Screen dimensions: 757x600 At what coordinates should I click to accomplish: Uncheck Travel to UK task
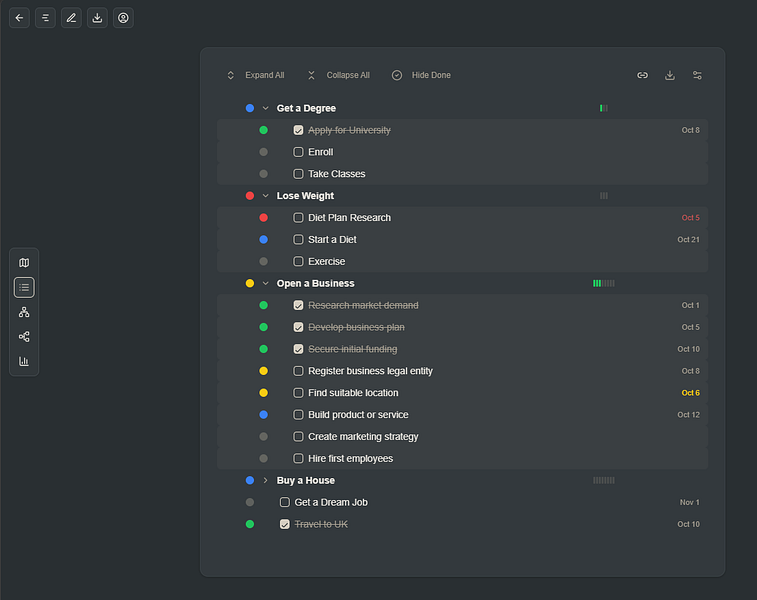285,524
